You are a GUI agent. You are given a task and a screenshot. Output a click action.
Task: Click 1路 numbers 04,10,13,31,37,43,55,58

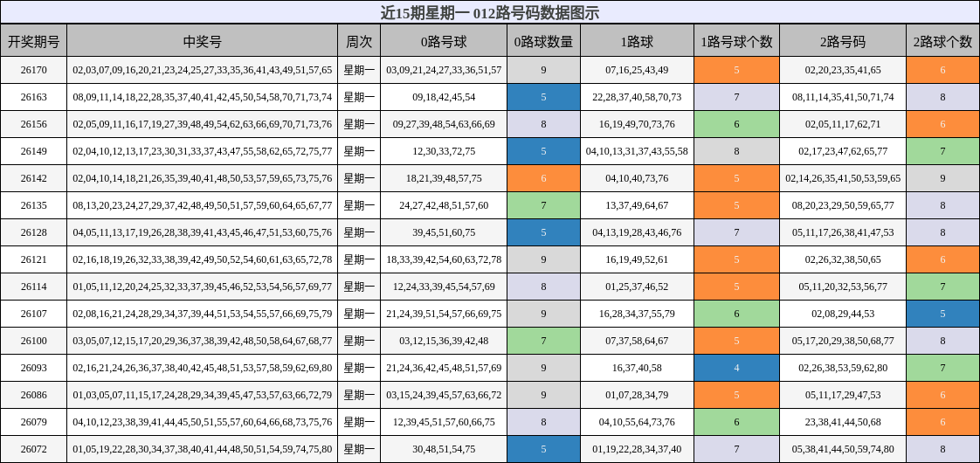click(637, 151)
